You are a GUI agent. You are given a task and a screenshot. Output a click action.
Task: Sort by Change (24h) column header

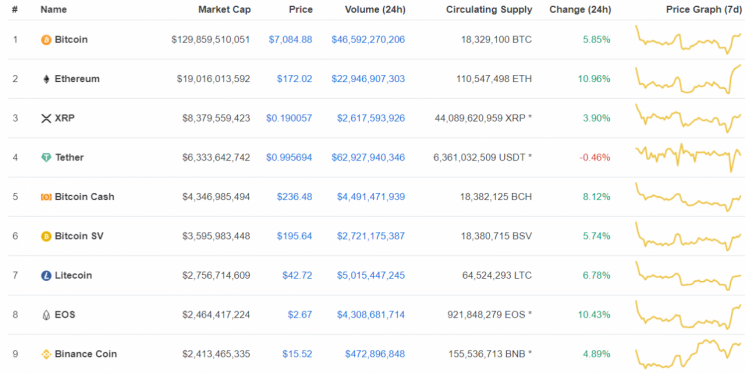(x=580, y=10)
